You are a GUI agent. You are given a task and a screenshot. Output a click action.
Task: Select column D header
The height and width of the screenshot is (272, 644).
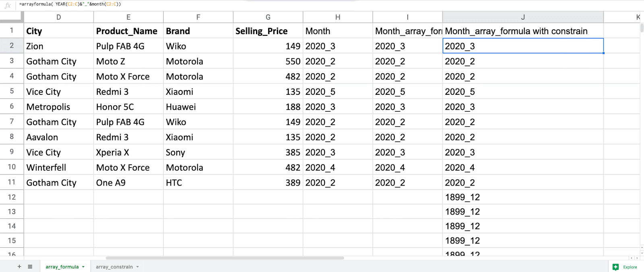[58, 17]
